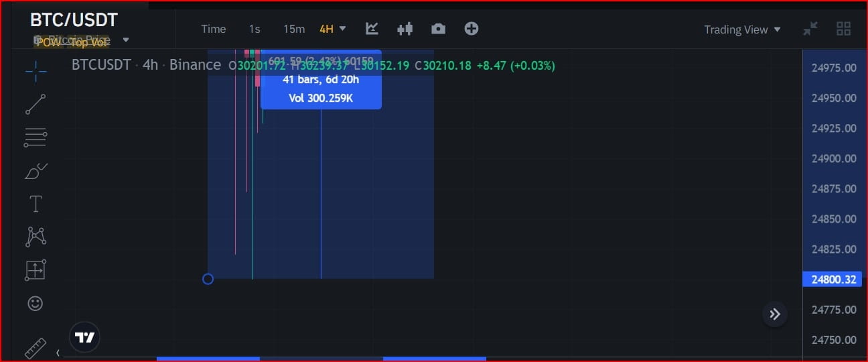This screenshot has width=868, height=362.
Task: Select the trend line drawing tool
Action: pos(35,105)
